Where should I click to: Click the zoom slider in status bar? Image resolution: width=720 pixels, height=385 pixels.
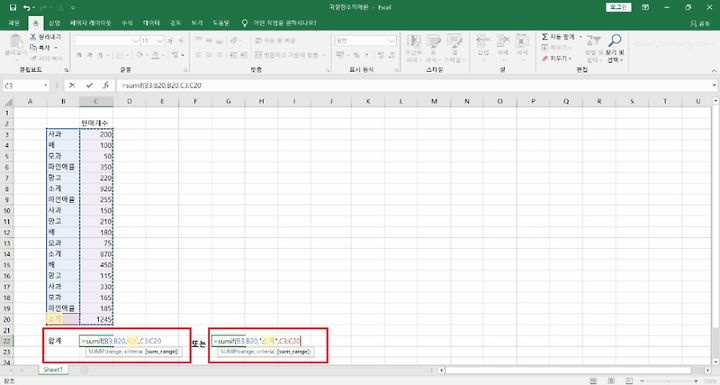coord(668,381)
